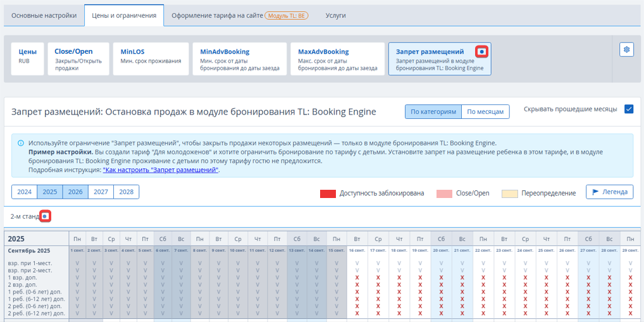Click the info icon in the blue hint box
Screen dimensions: 644x322
click(21, 143)
